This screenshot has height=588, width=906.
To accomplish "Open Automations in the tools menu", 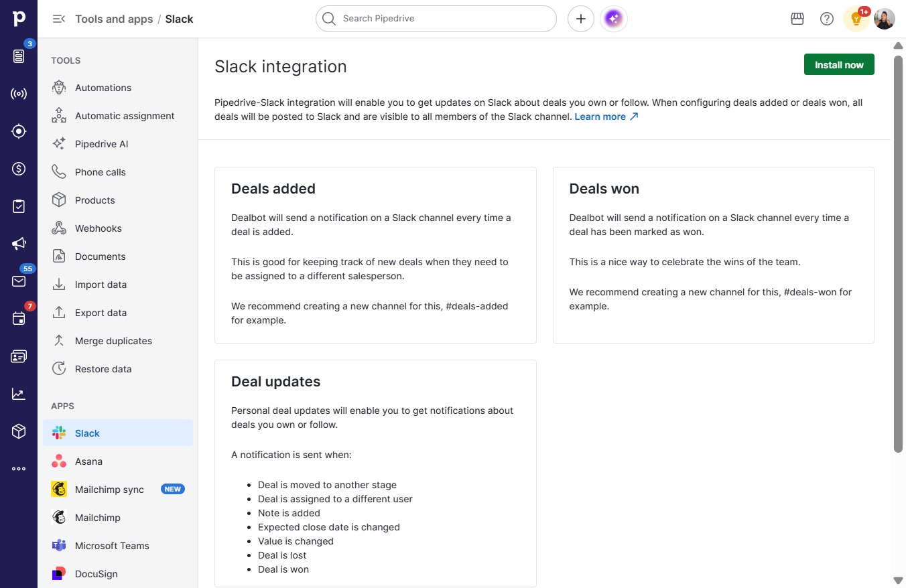I will pos(118,88).
